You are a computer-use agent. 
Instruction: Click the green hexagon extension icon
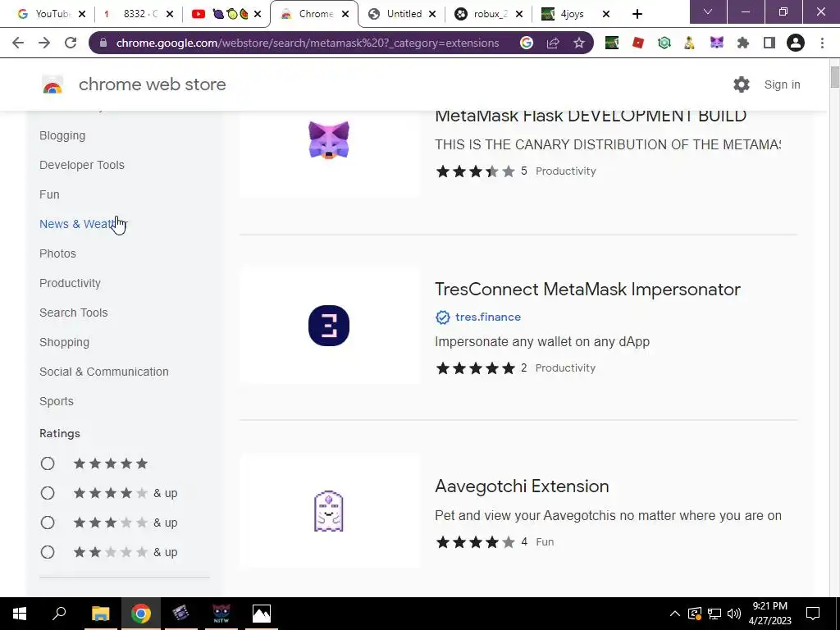click(664, 43)
